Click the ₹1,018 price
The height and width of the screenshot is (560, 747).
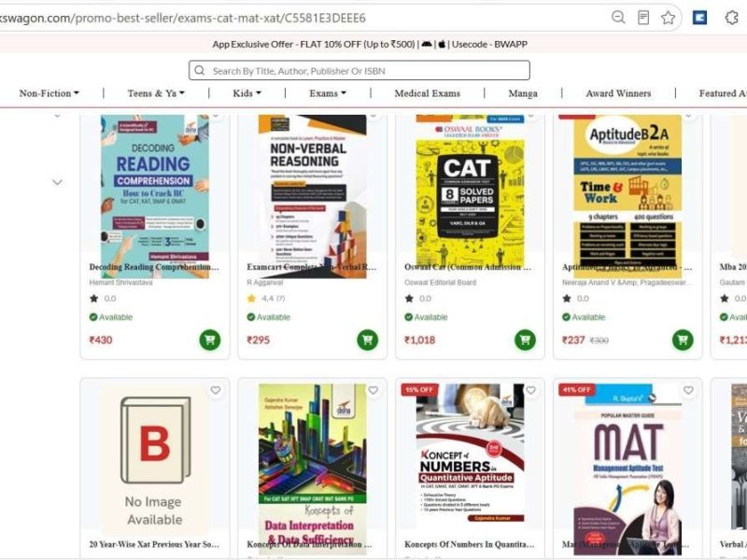click(419, 340)
